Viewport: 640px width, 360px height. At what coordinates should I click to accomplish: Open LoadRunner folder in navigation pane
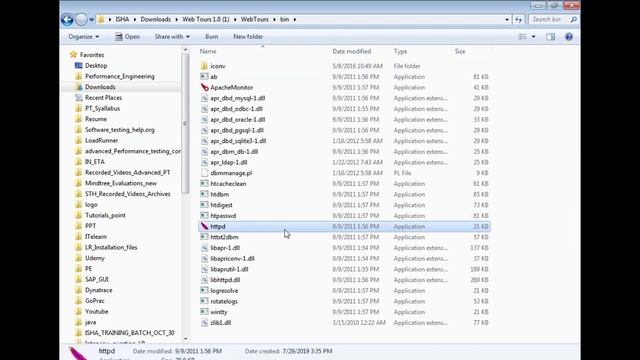[101, 140]
